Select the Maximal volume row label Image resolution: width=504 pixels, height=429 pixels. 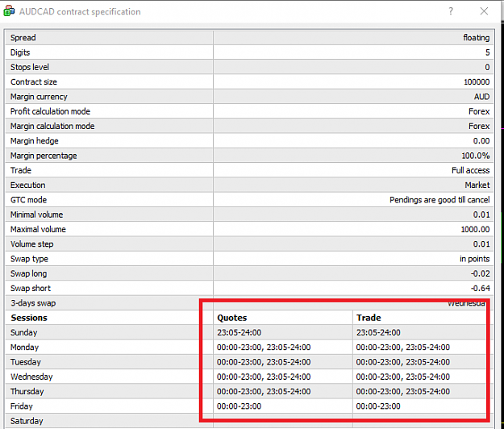click(38, 230)
